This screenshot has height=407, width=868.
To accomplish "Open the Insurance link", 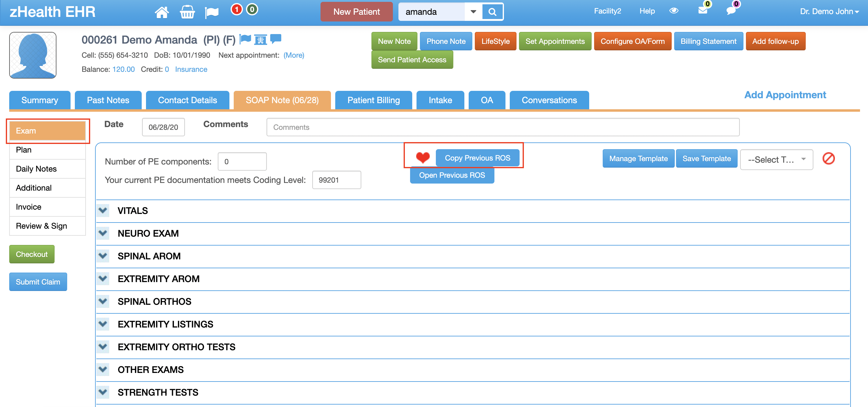I will pyautogui.click(x=191, y=69).
